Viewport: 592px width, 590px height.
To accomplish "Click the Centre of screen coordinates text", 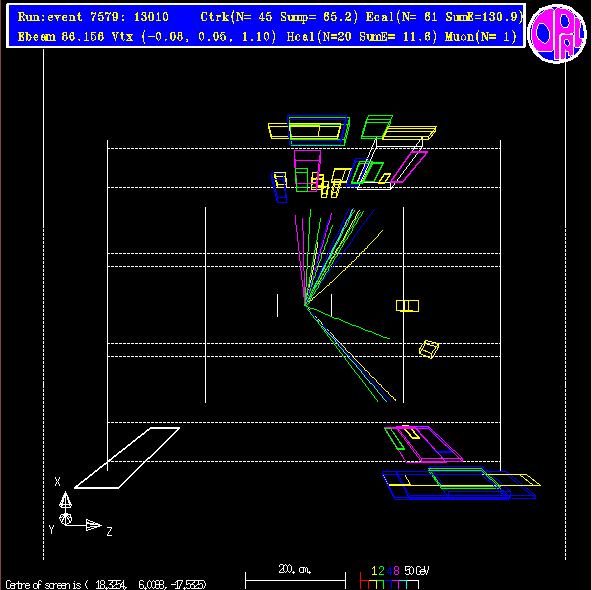I will 106,584.
